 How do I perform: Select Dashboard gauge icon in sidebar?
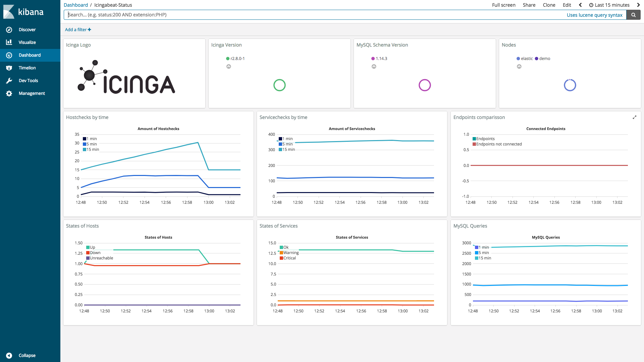pyautogui.click(x=9, y=55)
